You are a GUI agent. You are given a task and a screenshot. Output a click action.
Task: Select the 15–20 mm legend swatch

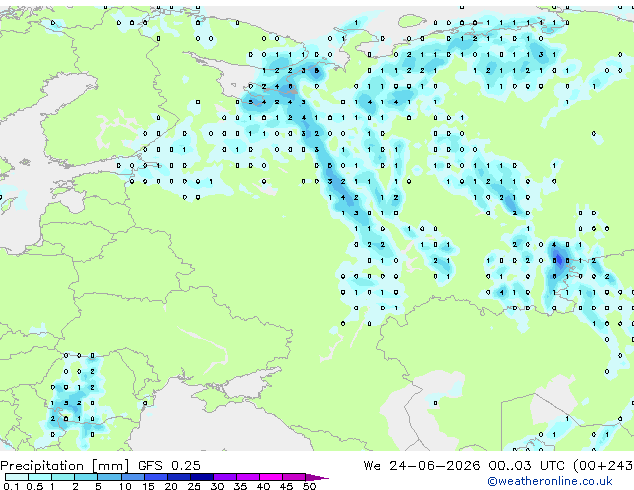point(156,477)
